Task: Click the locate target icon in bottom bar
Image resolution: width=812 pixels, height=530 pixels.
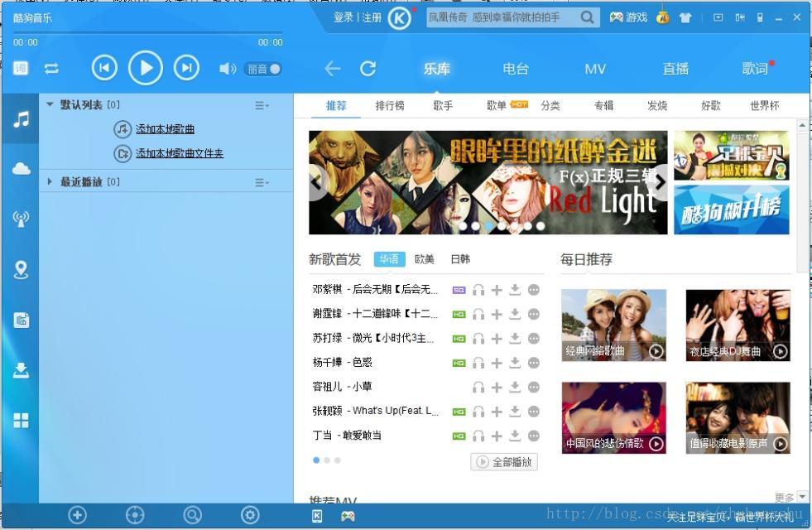Action: pos(135,515)
